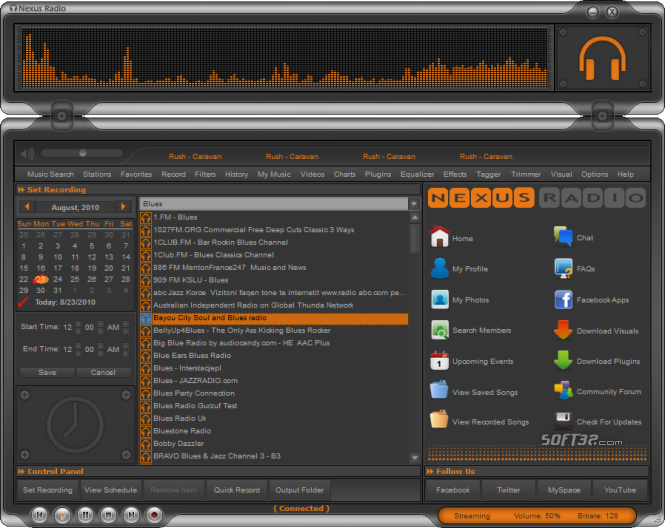Click the Output Folder button
Viewport: 665px width, 528px height.
tap(299, 490)
